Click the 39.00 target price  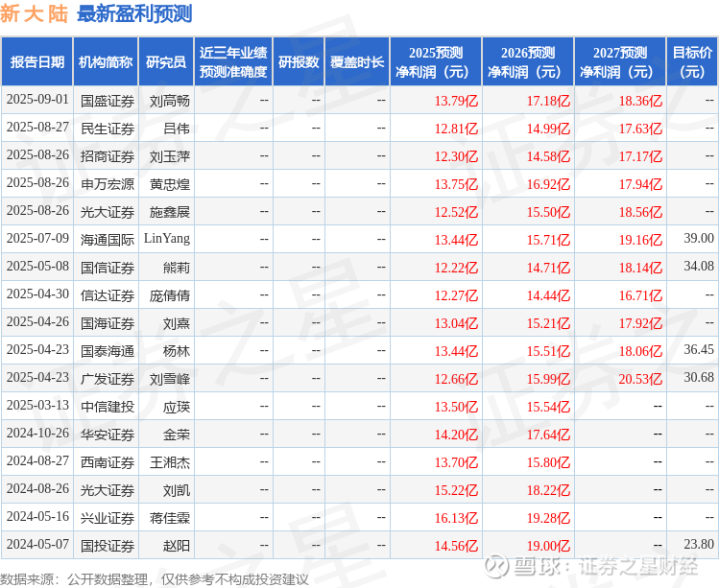pos(699,238)
